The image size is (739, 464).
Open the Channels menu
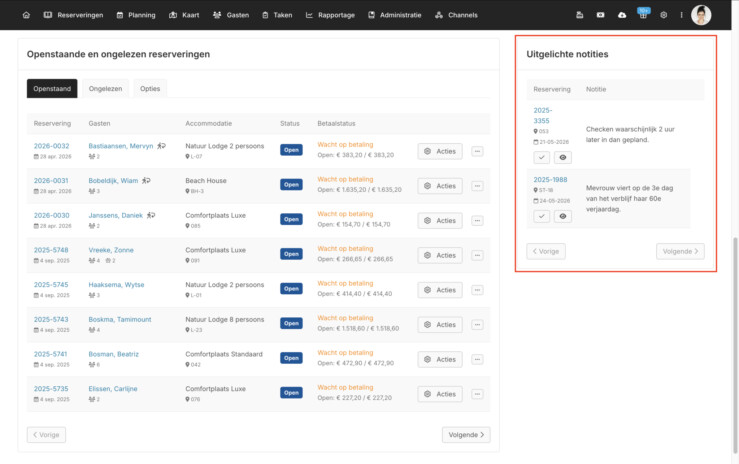[456, 15]
